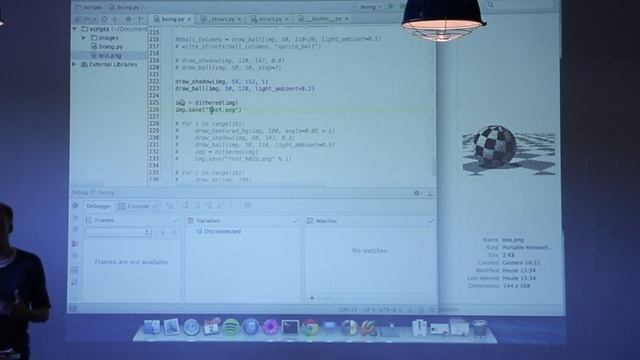Close the __builtin__.py editor tab

[347, 19]
